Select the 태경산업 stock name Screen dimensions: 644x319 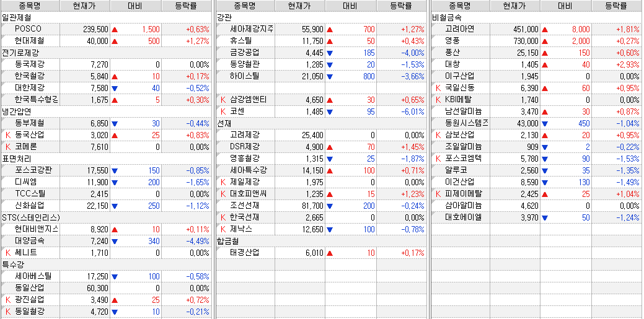[245, 253]
